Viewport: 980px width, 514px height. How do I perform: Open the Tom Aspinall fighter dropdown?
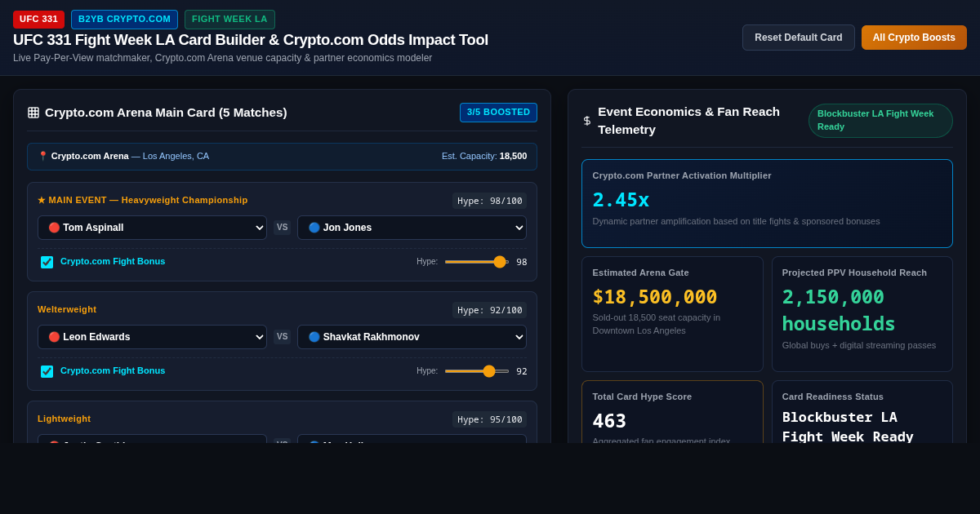(x=152, y=228)
